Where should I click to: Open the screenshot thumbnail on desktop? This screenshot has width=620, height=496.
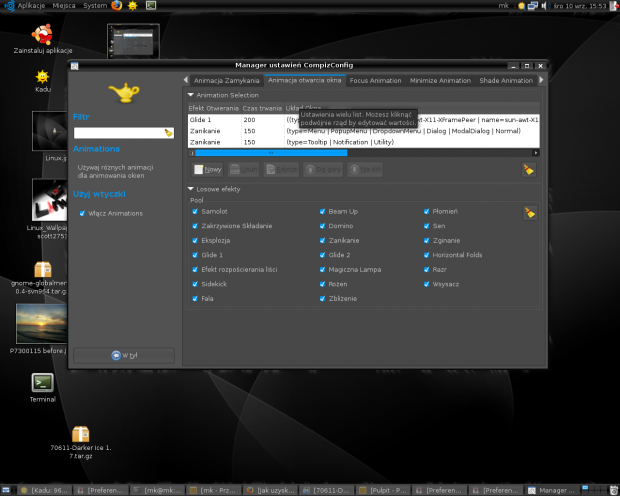click(x=133, y=41)
